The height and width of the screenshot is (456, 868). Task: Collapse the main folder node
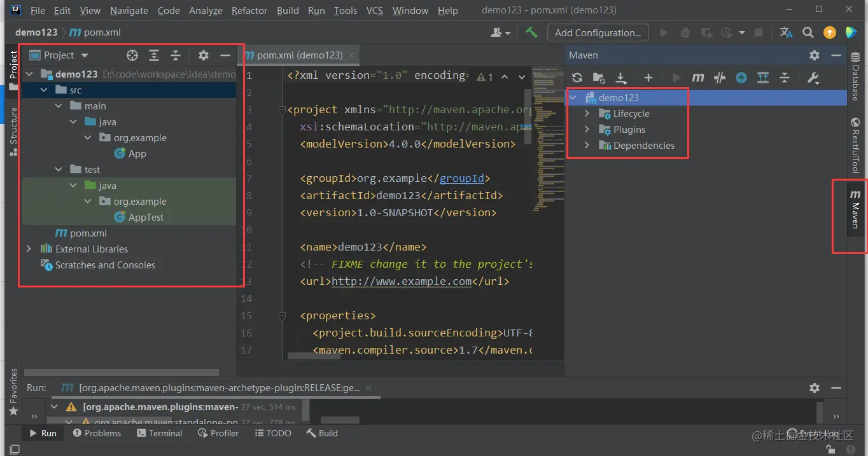click(59, 106)
